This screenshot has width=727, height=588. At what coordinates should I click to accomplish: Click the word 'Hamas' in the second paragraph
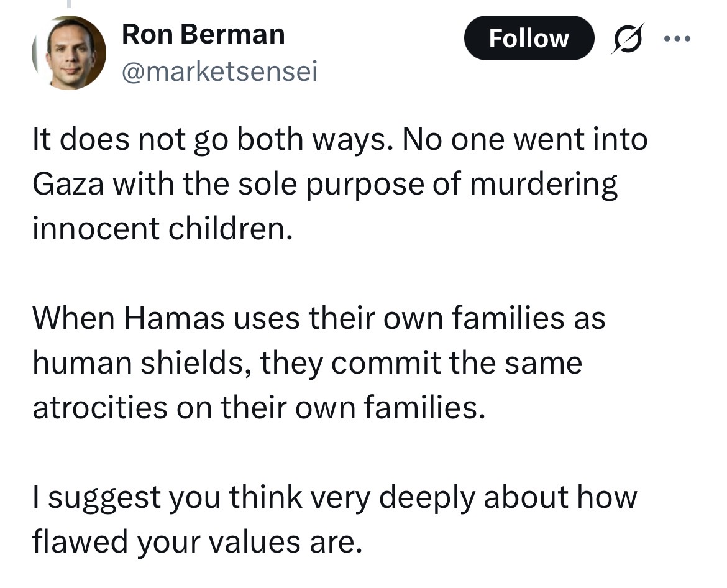click(174, 319)
